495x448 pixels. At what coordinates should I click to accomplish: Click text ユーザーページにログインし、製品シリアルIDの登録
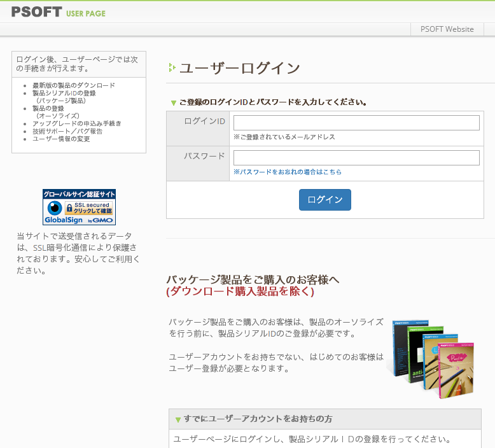(312, 439)
